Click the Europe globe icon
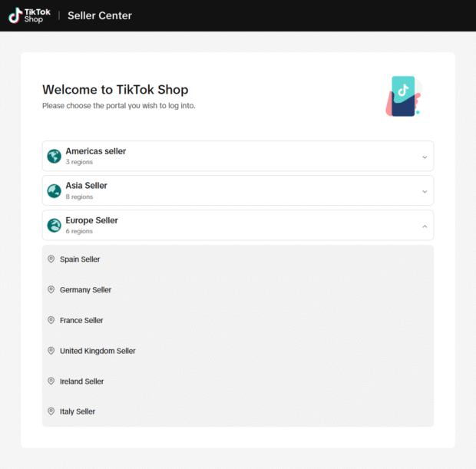The width and height of the screenshot is (476, 469). click(x=54, y=226)
